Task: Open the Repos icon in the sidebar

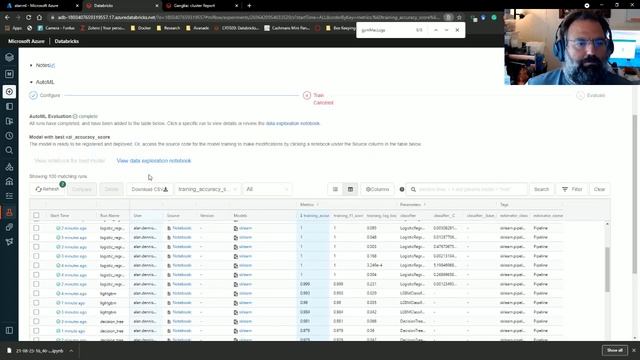Action: (x=9, y=121)
